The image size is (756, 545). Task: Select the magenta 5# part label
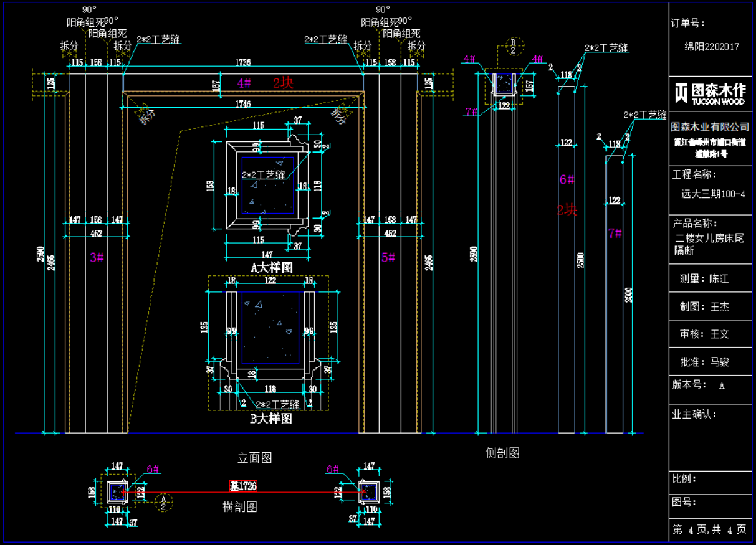(388, 257)
